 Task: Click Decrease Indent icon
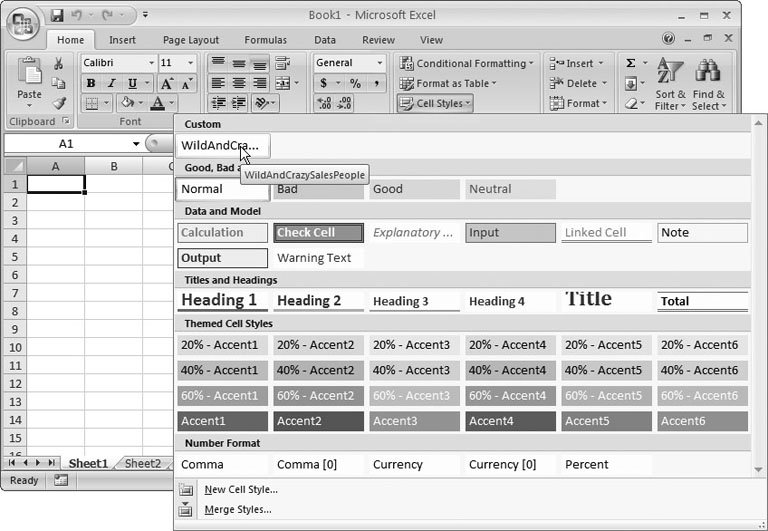218,103
